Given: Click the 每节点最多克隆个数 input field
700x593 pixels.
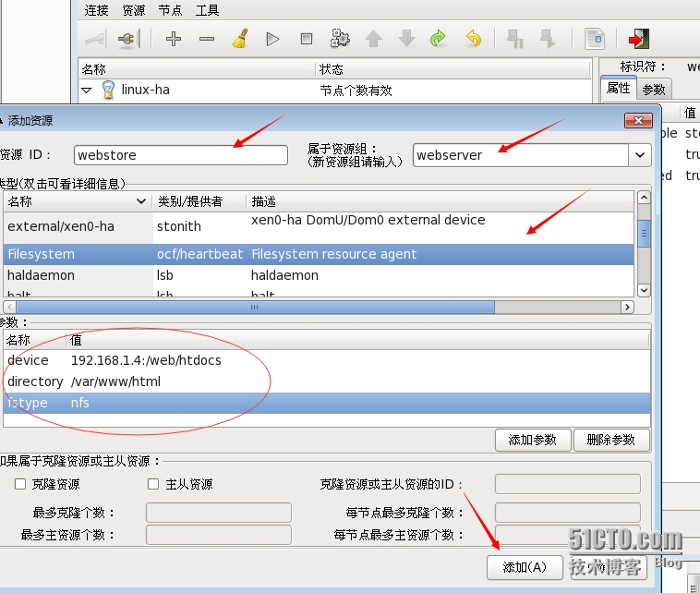Looking at the screenshot, I should (567, 512).
